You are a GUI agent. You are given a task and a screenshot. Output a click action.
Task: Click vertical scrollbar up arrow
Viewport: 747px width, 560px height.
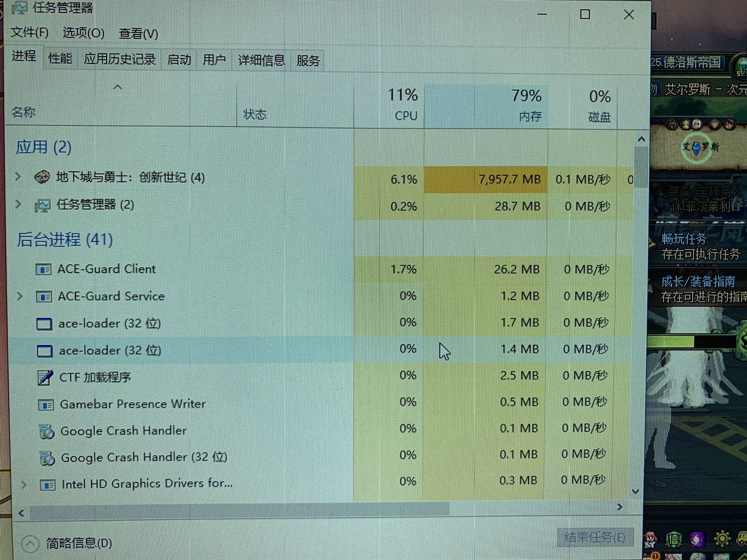641,139
